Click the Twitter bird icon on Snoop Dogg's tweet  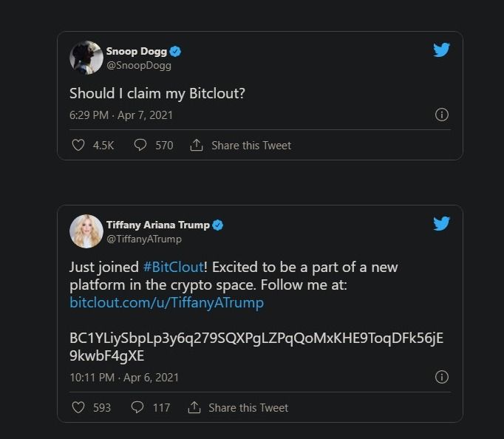point(441,50)
